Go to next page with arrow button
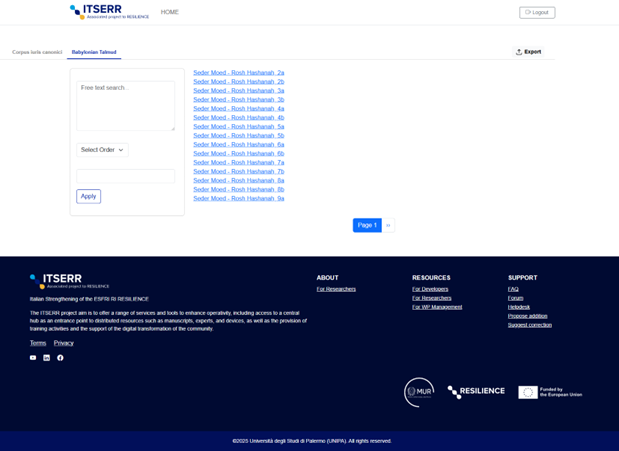This screenshot has height=451, width=619. pyautogui.click(x=389, y=225)
